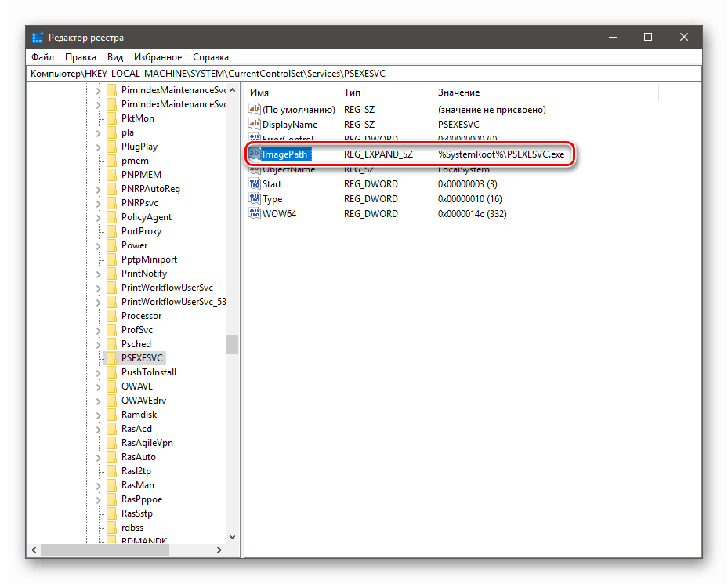Click the PortProxy folder icon
Screen dimensions: 728x584
pos(111,231)
